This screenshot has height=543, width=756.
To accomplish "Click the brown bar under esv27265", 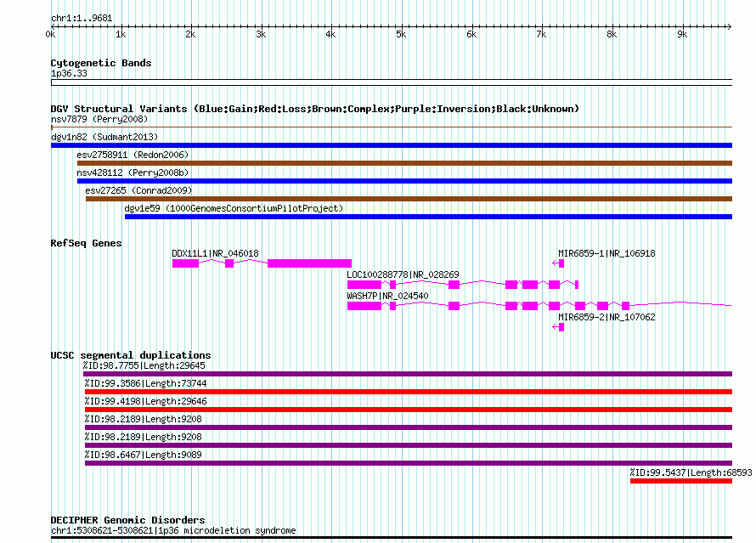I will 409,199.
